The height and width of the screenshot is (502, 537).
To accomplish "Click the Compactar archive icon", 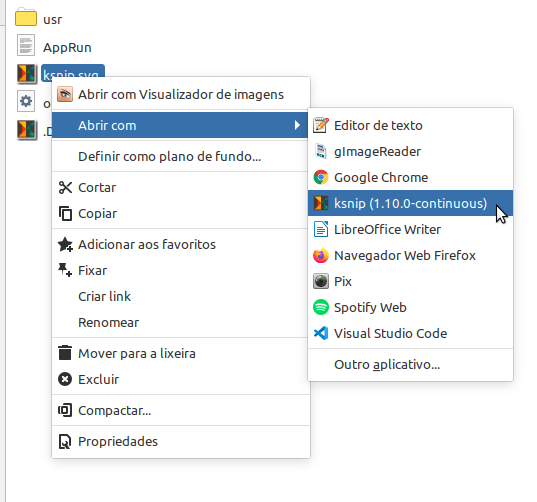I will pyautogui.click(x=65, y=410).
